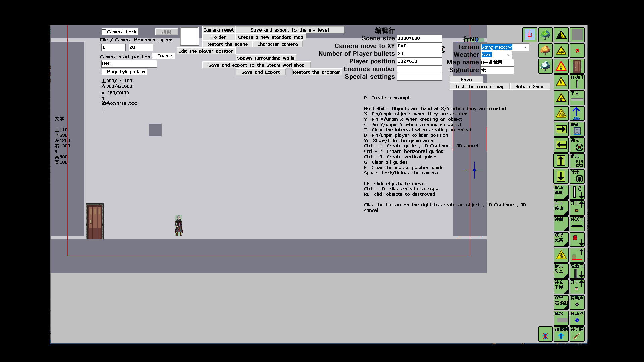Pick the right arrow direction icon
Screen dimensions: 644x362
(x=561, y=129)
